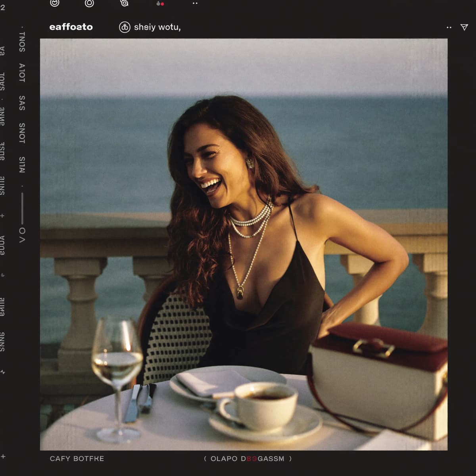Click the red recording dot indicator

click(162, 4)
